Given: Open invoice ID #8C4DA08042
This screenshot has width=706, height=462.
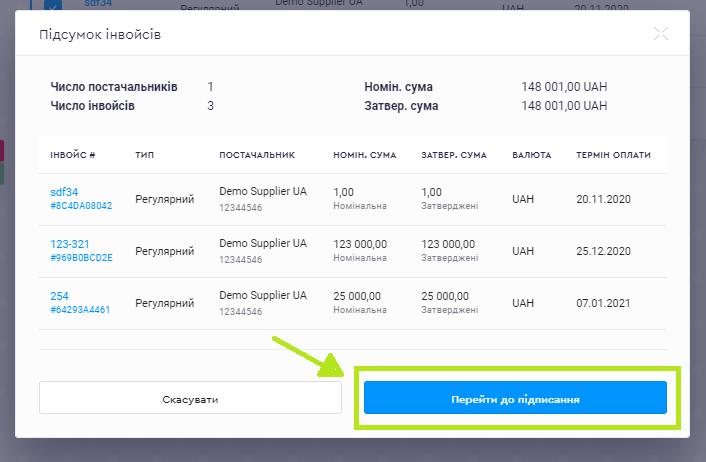Looking at the screenshot, I should click(81, 206).
